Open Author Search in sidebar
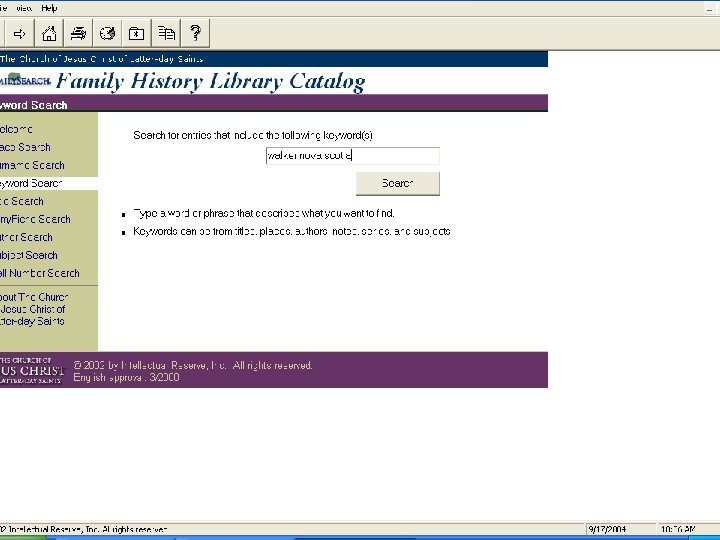The width and height of the screenshot is (720, 540). point(26,237)
